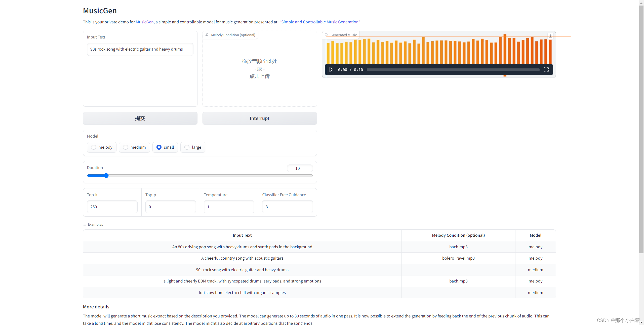
Task: Play the generated music video
Action: (331, 70)
